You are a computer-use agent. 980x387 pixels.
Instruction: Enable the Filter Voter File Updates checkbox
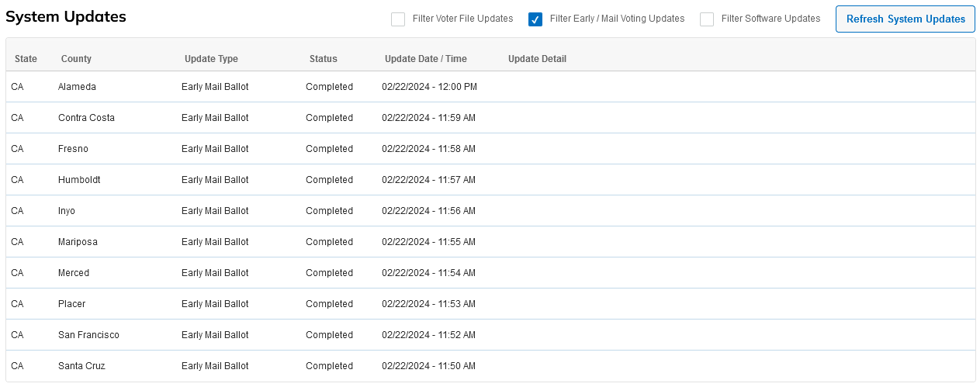398,19
